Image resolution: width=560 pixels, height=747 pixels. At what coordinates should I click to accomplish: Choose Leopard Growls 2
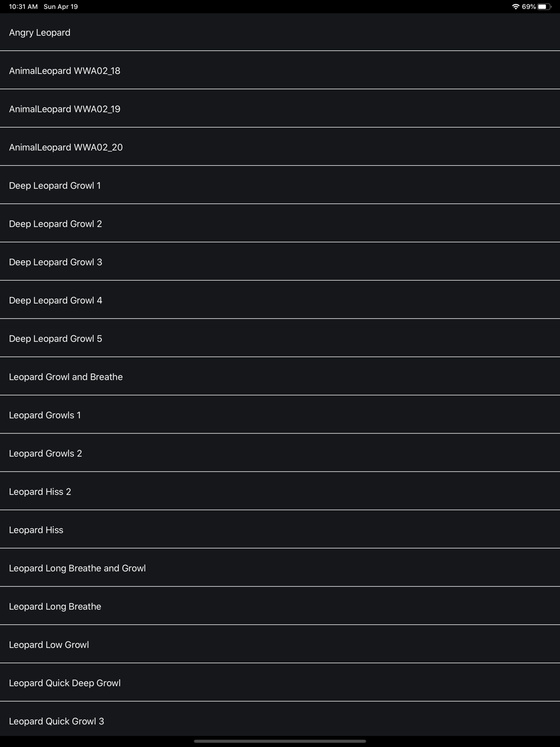(x=280, y=453)
